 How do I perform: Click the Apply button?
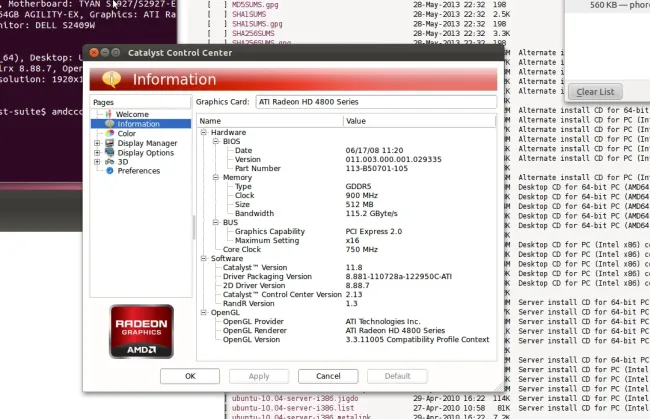click(x=259, y=376)
